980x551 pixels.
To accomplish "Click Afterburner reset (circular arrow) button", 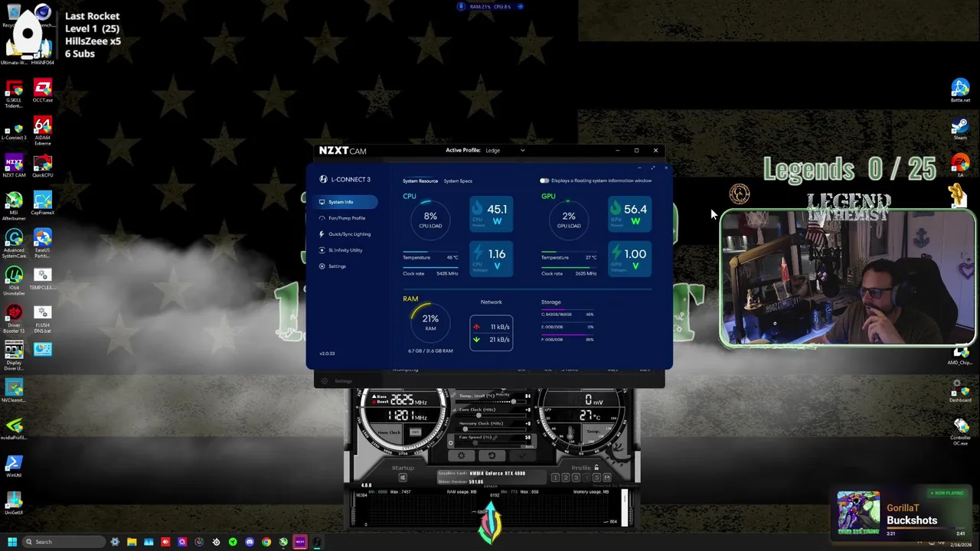I will point(492,456).
